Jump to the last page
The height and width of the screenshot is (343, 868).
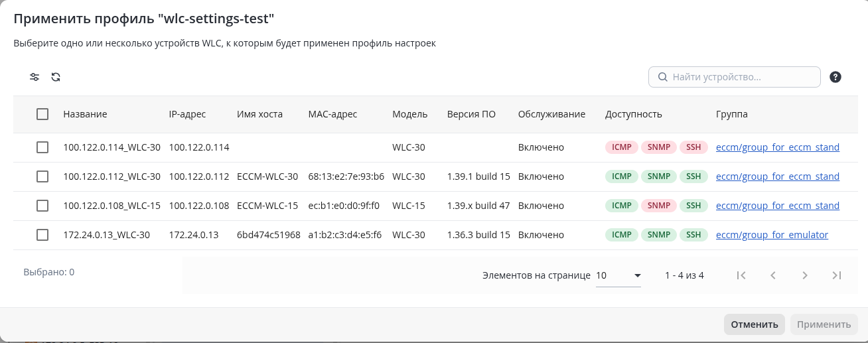[837, 275]
